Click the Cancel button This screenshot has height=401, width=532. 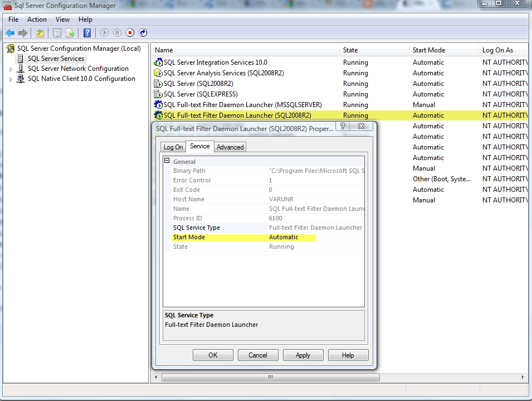258,355
